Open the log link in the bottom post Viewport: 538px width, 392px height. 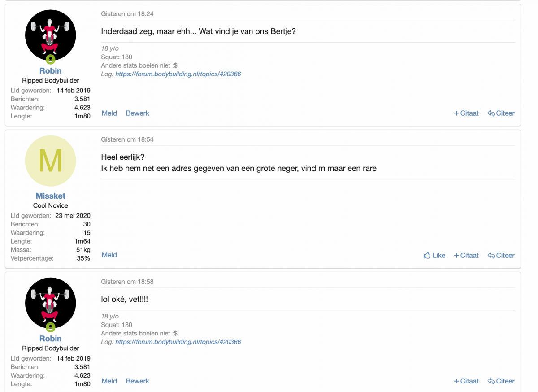pyautogui.click(x=178, y=341)
